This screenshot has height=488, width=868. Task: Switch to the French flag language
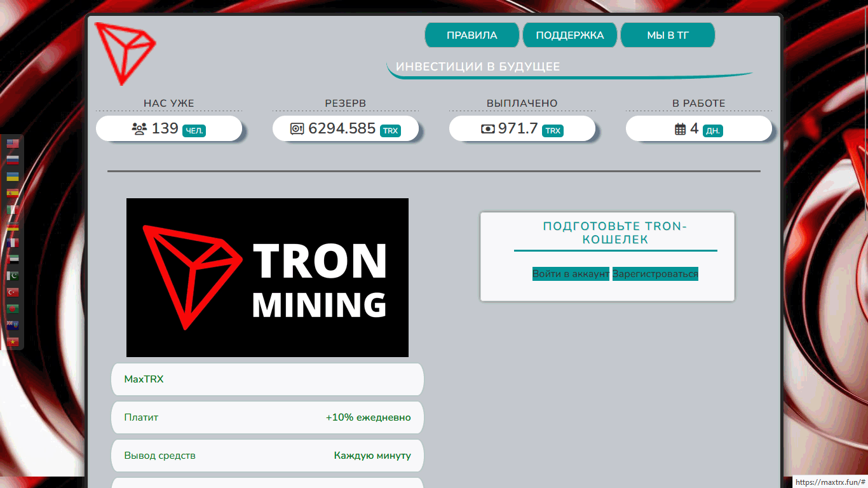point(13,243)
